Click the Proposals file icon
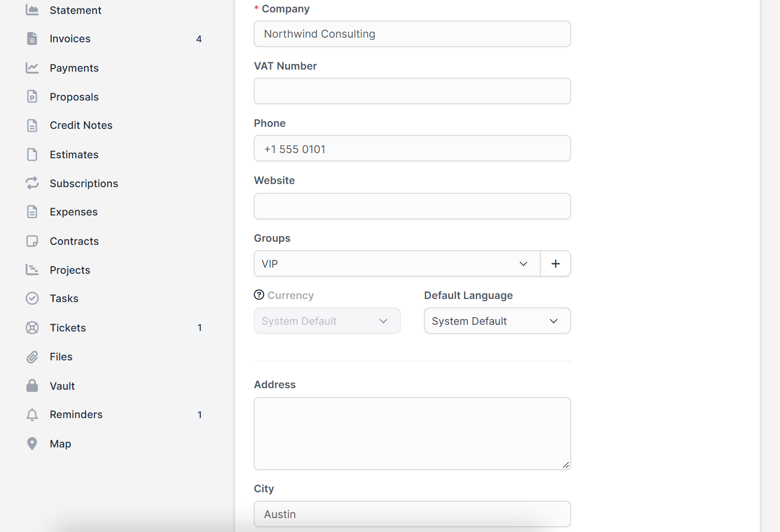 tap(32, 96)
